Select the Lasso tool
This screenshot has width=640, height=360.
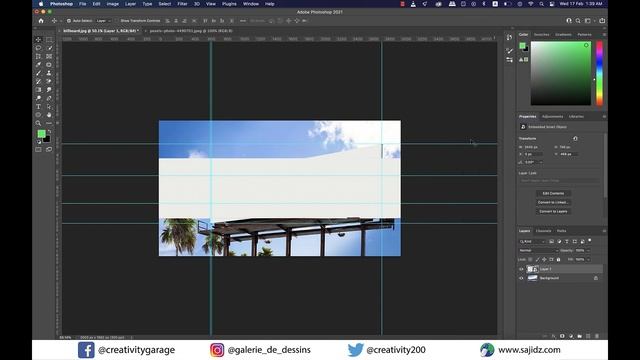[x=38, y=48]
